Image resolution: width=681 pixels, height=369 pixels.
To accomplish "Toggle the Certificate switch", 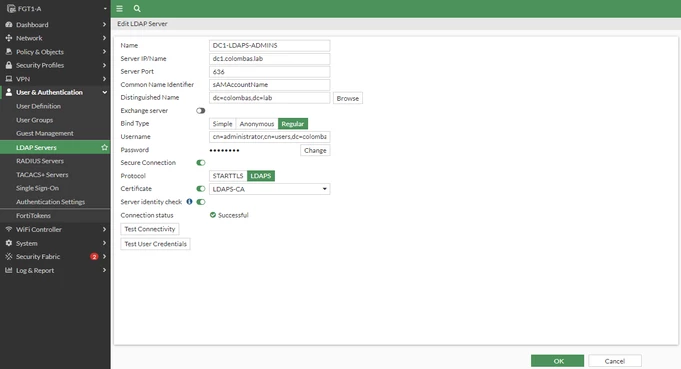I will pyautogui.click(x=201, y=189).
